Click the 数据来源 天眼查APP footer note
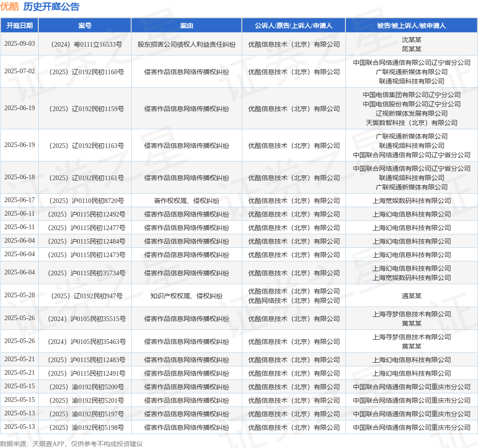 [x=71, y=444]
